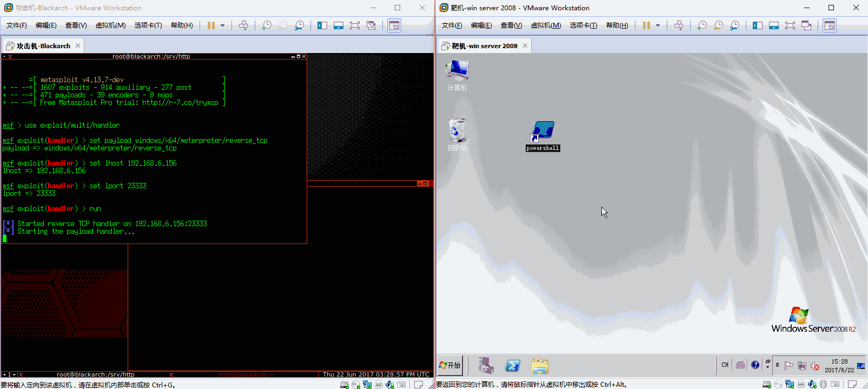
Task: Send Ctrl+Alt+Del in the Blackarch window
Action: 243,25
